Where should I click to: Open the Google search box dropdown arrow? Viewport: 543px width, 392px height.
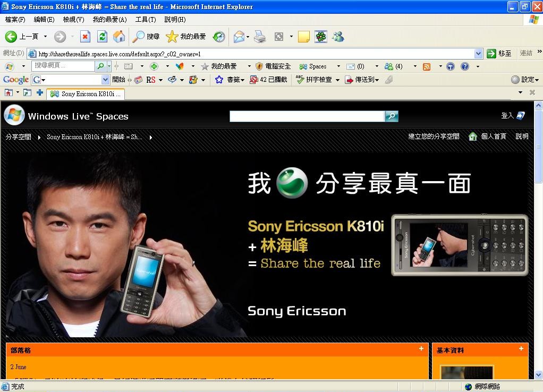pos(105,80)
